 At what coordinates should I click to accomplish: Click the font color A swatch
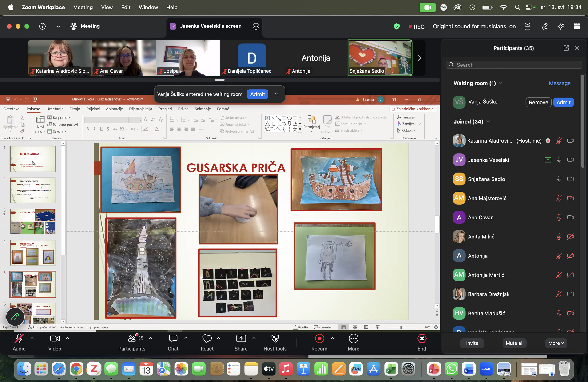pyautogui.click(x=157, y=129)
